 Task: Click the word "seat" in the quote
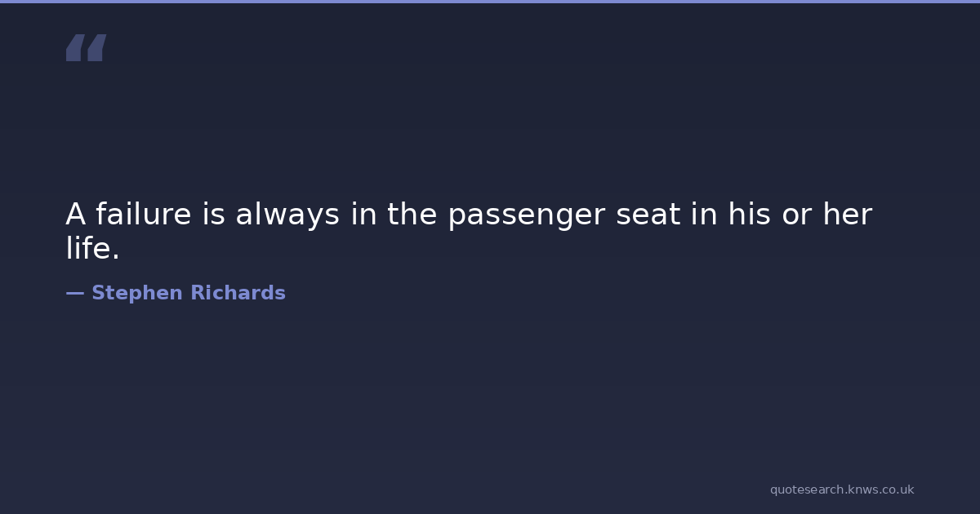tap(641, 215)
